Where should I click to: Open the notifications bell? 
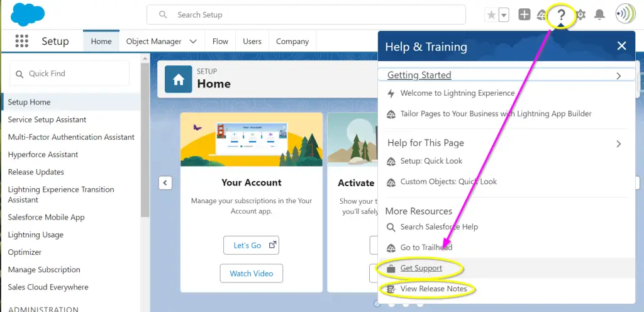[599, 14]
